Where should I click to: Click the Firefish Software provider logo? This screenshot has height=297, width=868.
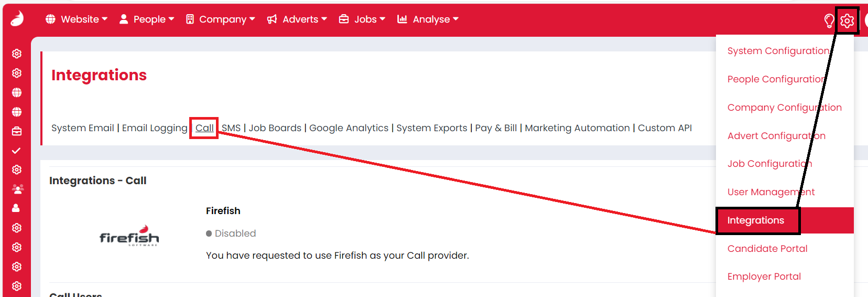coord(129,236)
